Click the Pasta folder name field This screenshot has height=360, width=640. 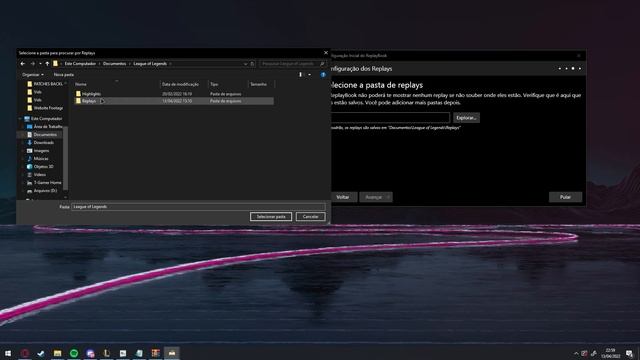tap(198, 207)
